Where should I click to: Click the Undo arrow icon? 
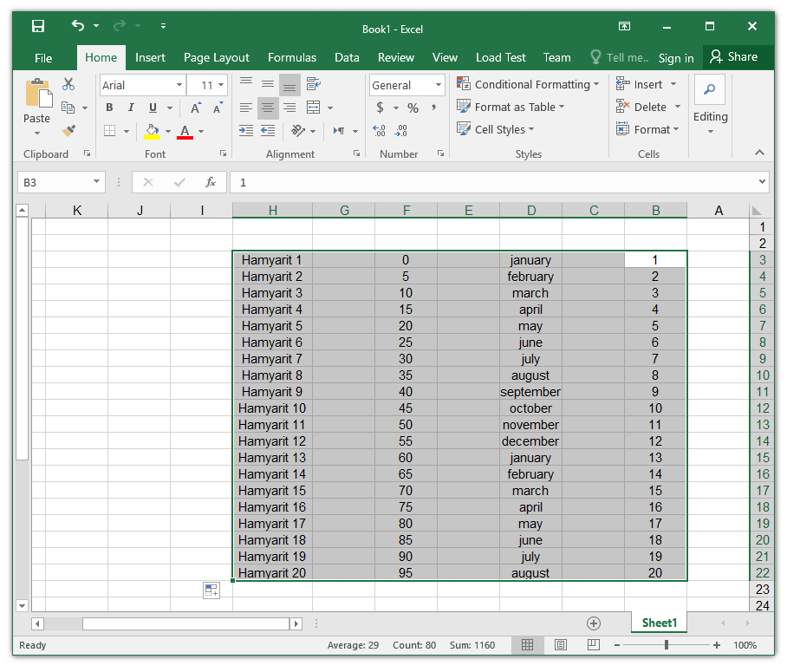[x=78, y=25]
